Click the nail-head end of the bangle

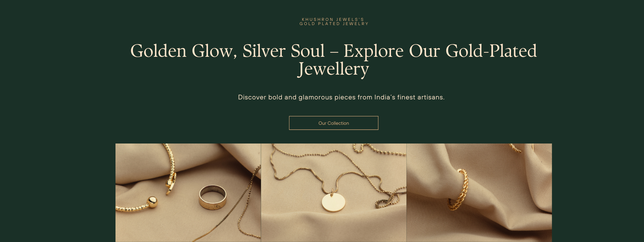click(x=170, y=184)
